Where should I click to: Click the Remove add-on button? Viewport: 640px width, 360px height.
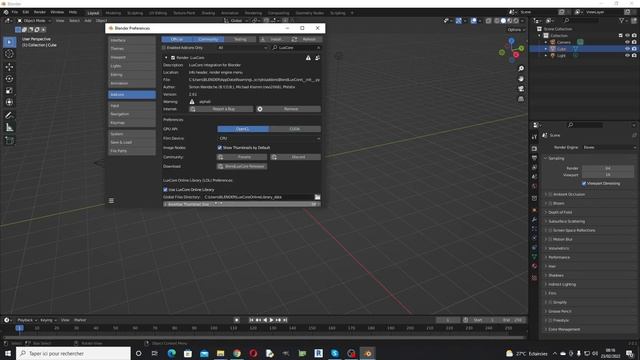pos(288,109)
